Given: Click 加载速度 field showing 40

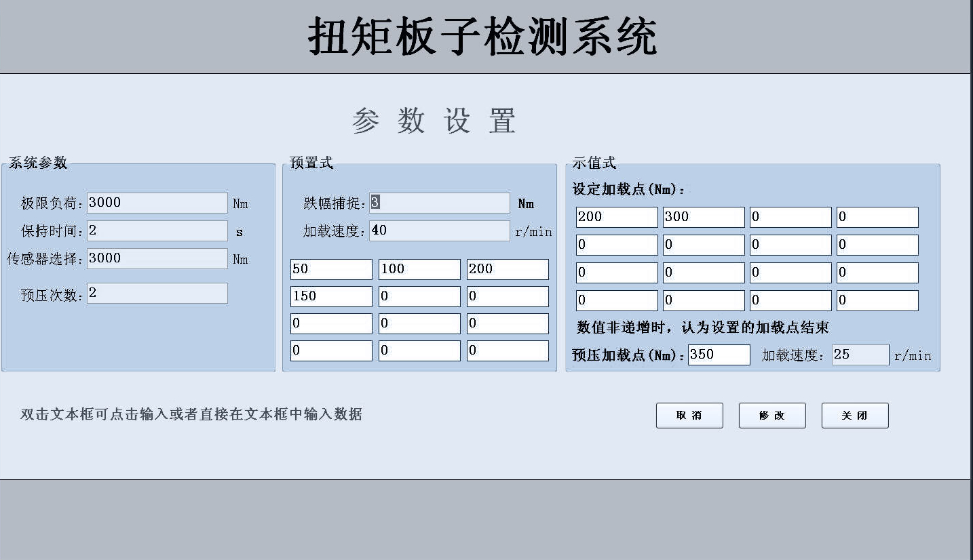Looking at the screenshot, I should 440,231.
